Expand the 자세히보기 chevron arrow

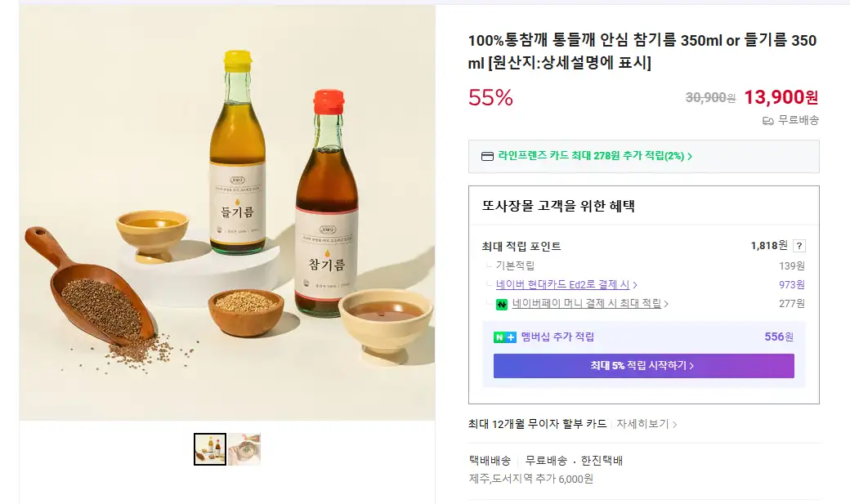(x=675, y=425)
